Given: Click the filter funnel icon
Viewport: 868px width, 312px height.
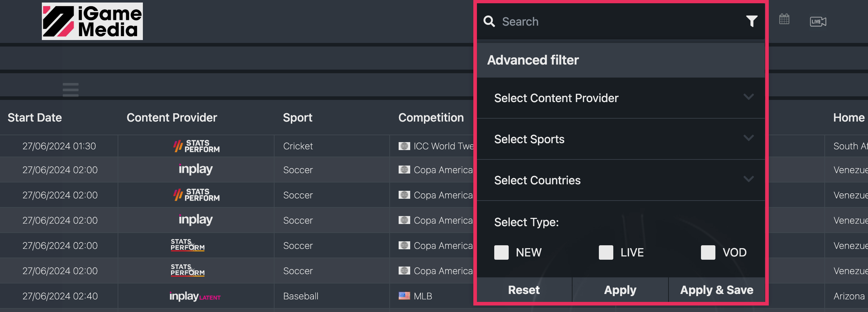Looking at the screenshot, I should click(751, 21).
